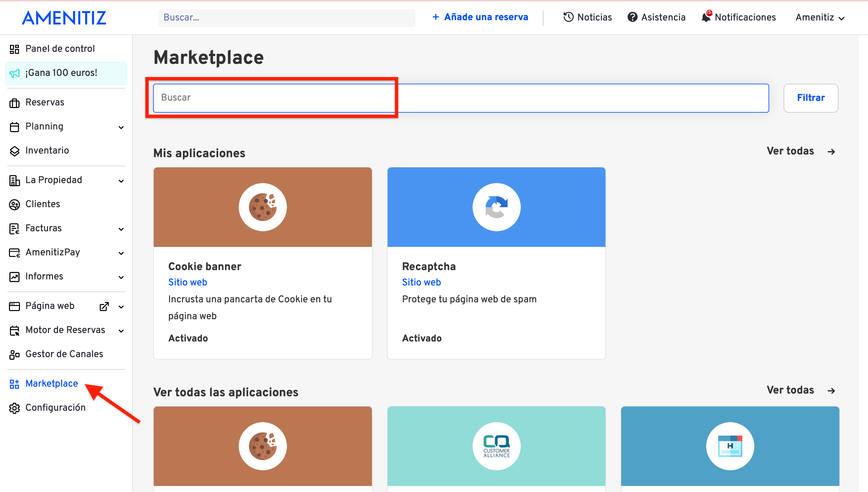Click ¡Gana 100 euros! promo item

[x=66, y=73]
